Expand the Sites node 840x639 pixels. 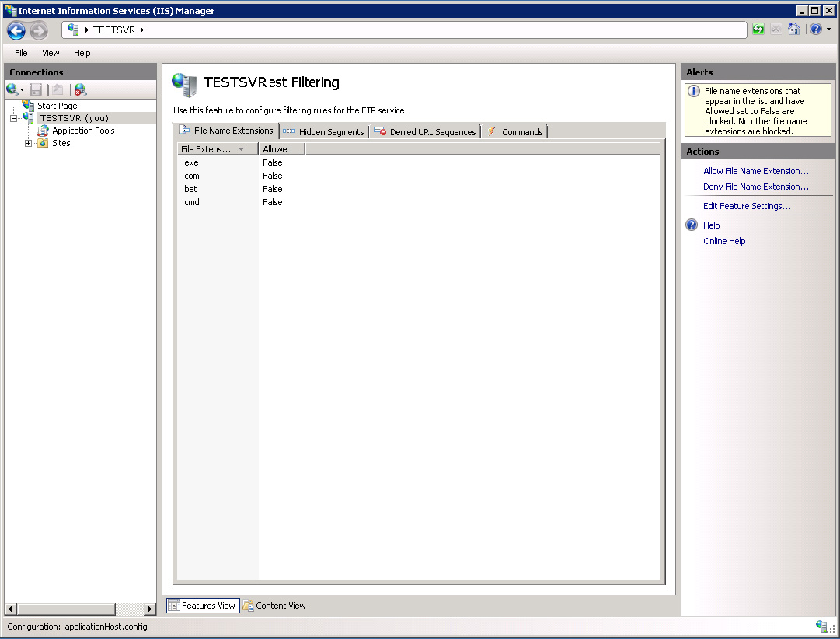click(x=29, y=143)
